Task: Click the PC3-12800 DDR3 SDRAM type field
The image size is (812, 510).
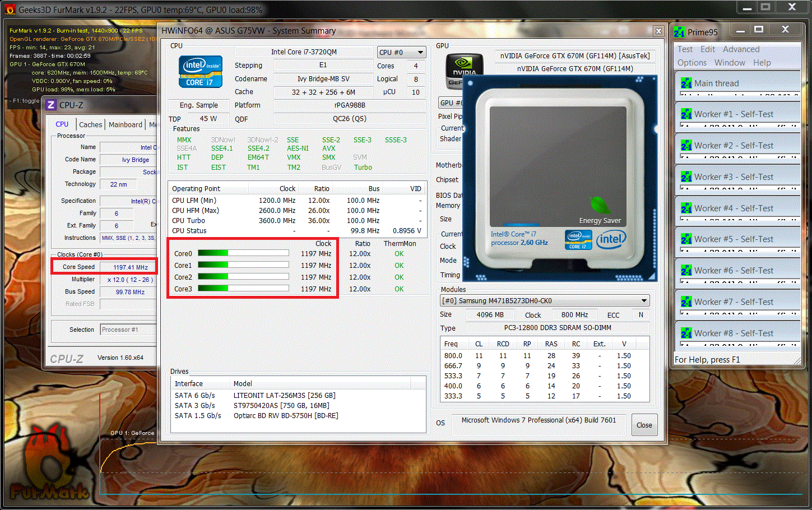Action: [x=557, y=328]
